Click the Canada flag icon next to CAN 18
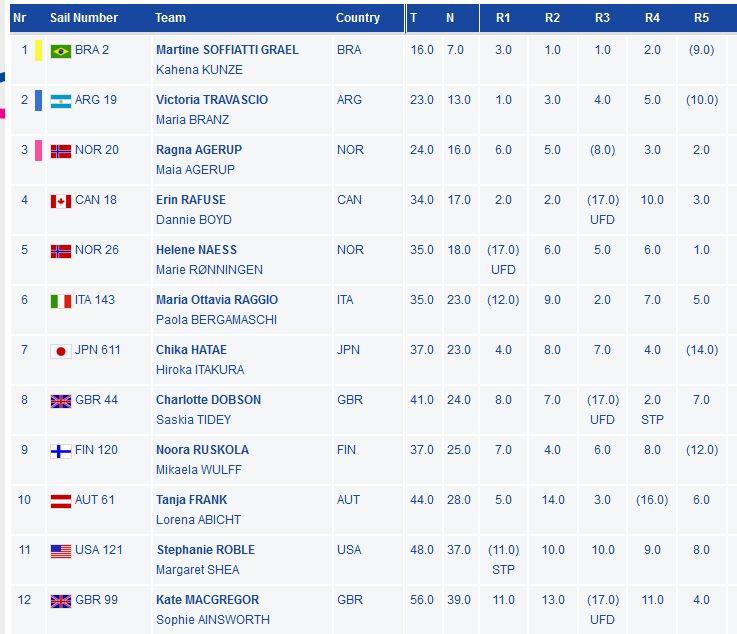The image size is (737, 634). (61, 201)
